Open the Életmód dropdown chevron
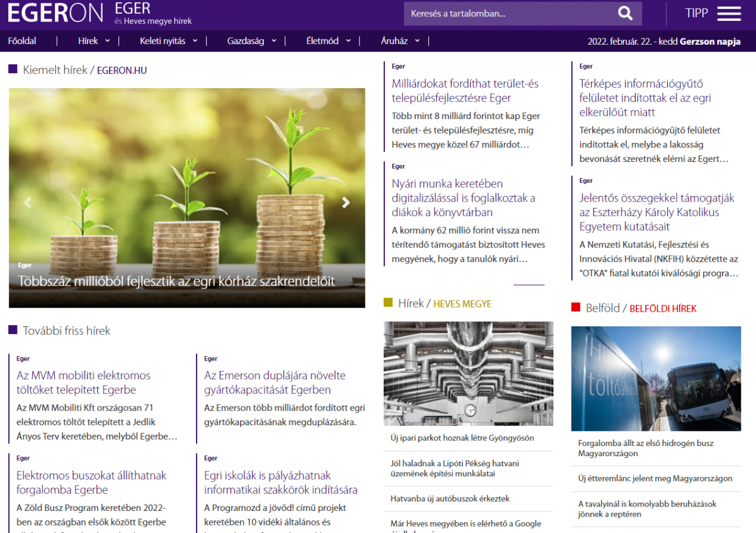756x533 pixels. [x=348, y=40]
